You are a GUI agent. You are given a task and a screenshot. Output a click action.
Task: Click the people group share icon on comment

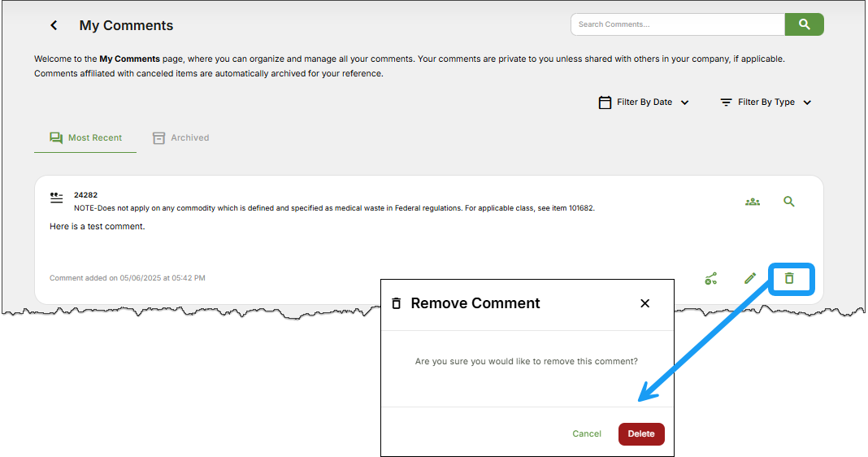753,202
